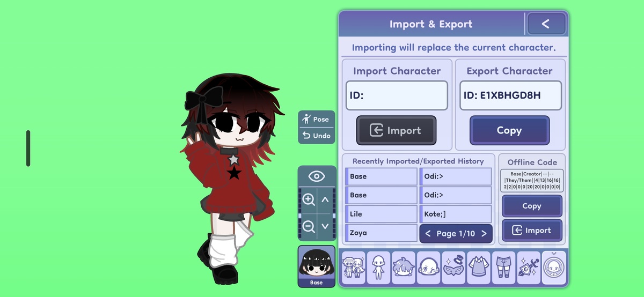Toggle the eye visibility button

tap(317, 176)
